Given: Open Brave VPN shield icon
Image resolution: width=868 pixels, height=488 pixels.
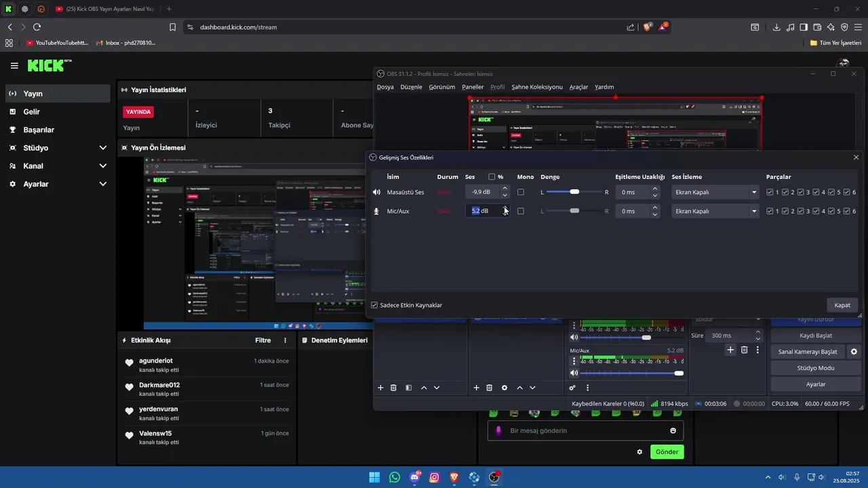Looking at the screenshot, I should [x=844, y=27].
